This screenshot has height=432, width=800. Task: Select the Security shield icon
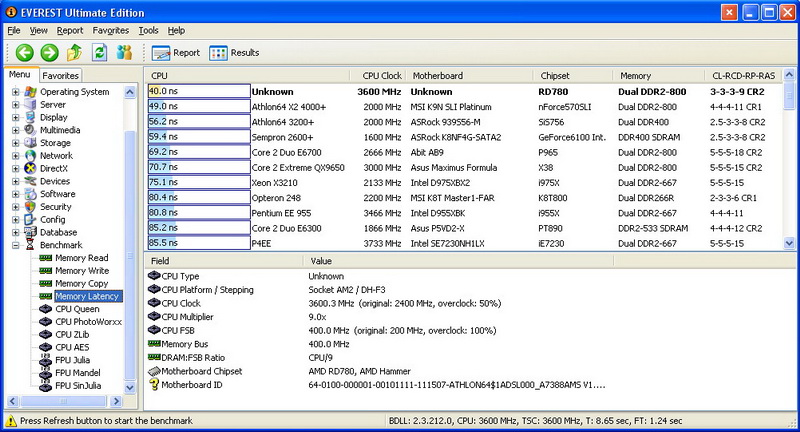(31, 207)
